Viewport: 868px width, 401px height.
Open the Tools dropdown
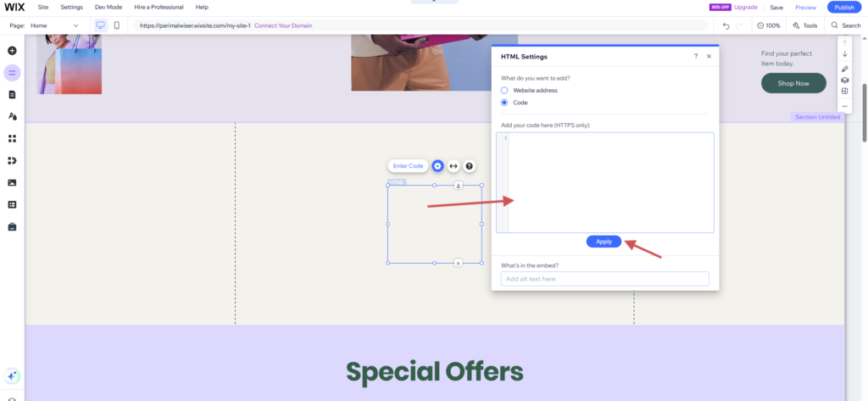pos(805,25)
